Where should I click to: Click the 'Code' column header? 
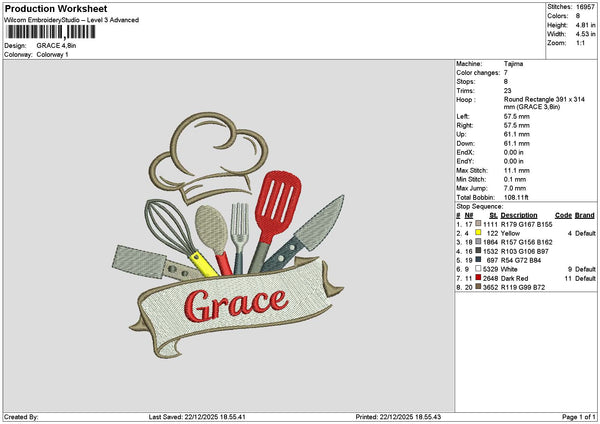(563, 215)
